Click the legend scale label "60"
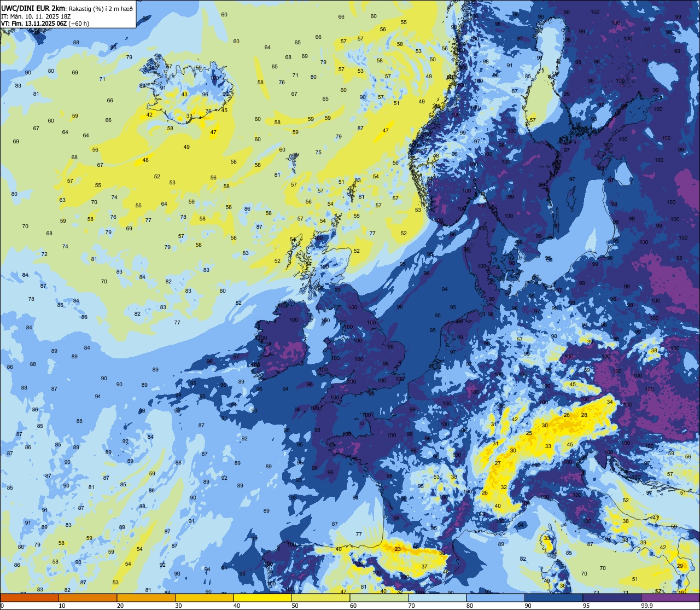700x610 pixels. click(353, 606)
